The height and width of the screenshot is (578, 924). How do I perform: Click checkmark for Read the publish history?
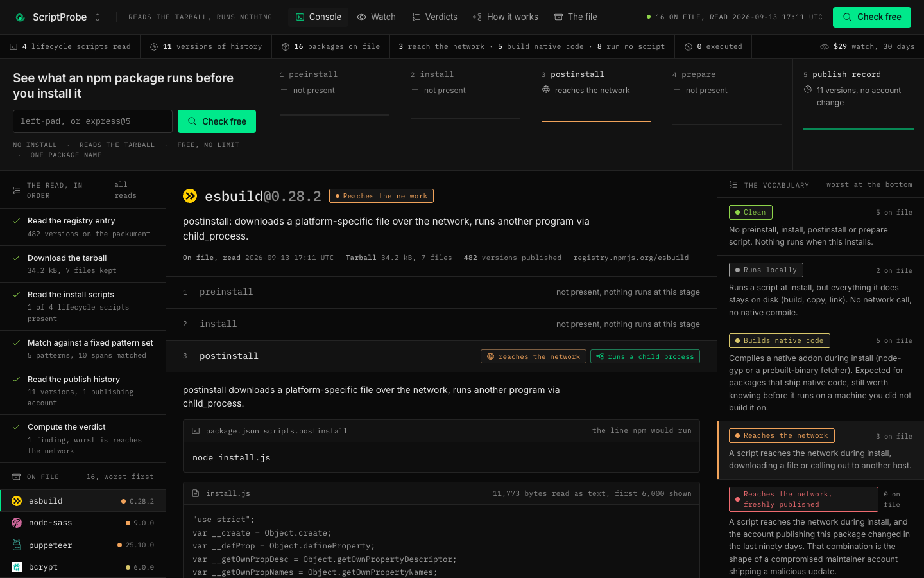[16, 379]
